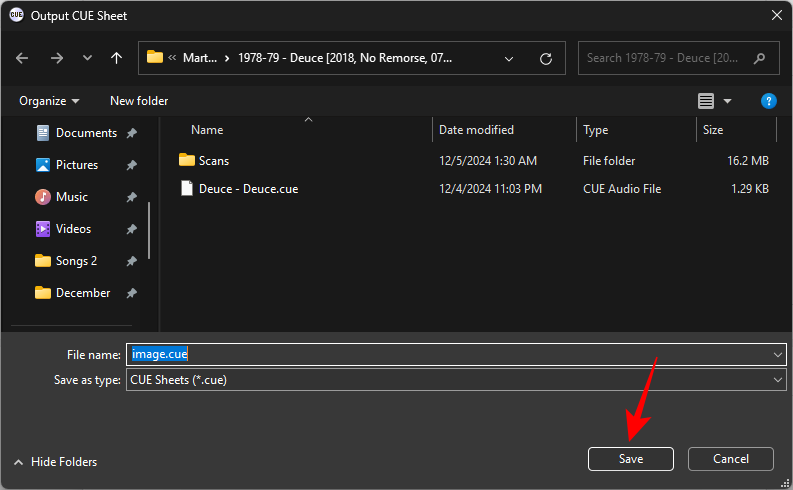Refresh the current folder view
The image size is (793, 490).
coord(545,58)
